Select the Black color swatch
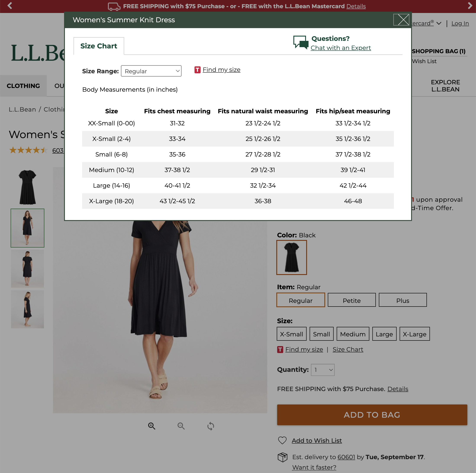The image size is (476, 473). point(291,257)
